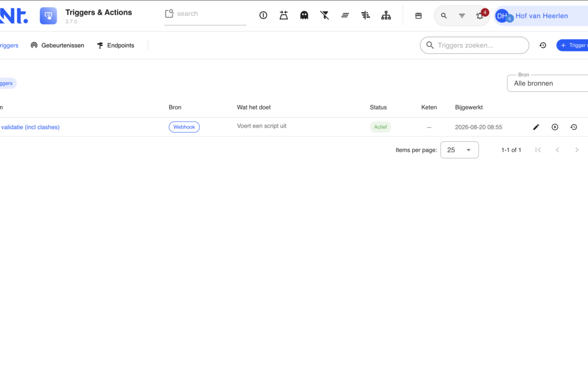Screen dimensions: 588x368
Task: Click the Triggers & Actions app icon
Action: point(48,16)
